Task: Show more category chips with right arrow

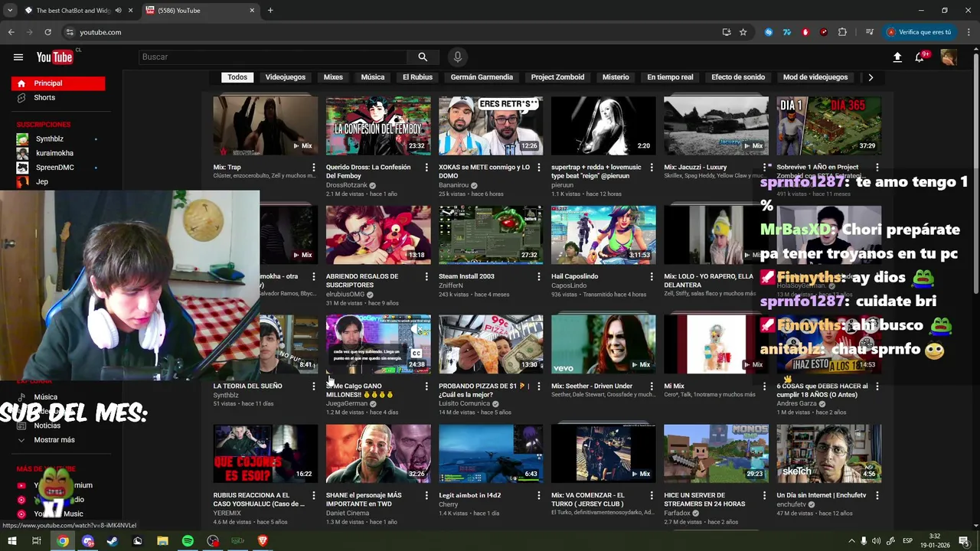Action: tap(871, 77)
